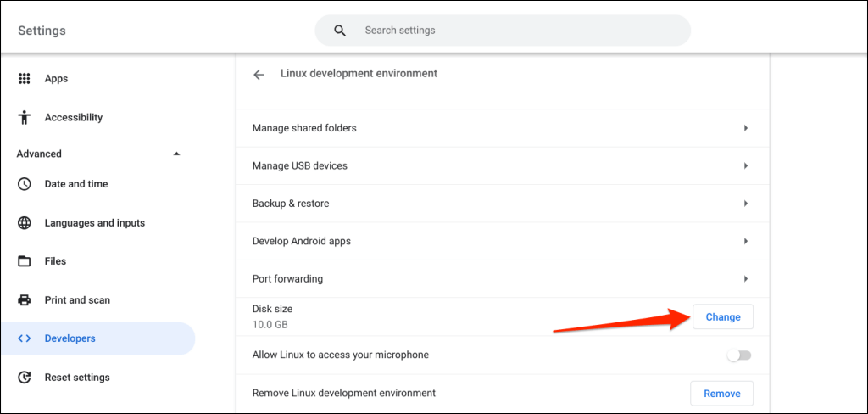Image resolution: width=868 pixels, height=414 pixels.
Task: Click the Apps grid icon in sidebar
Action: (x=25, y=79)
